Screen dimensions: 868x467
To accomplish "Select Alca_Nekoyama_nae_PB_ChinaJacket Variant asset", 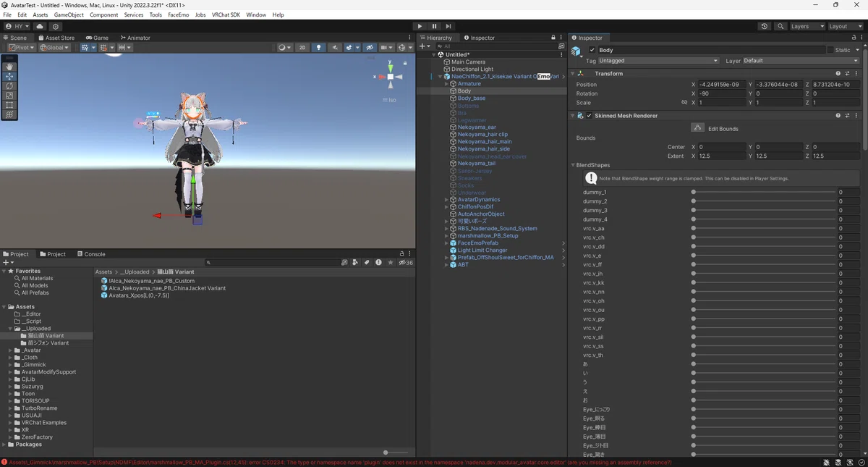I will [167, 288].
